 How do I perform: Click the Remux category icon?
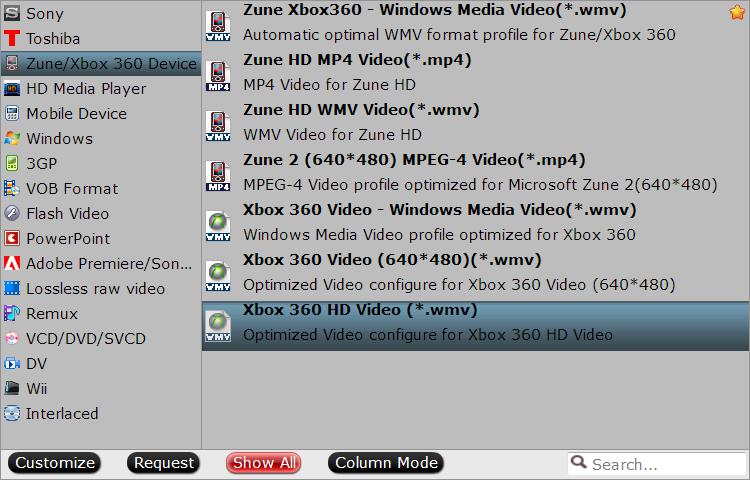coord(12,313)
